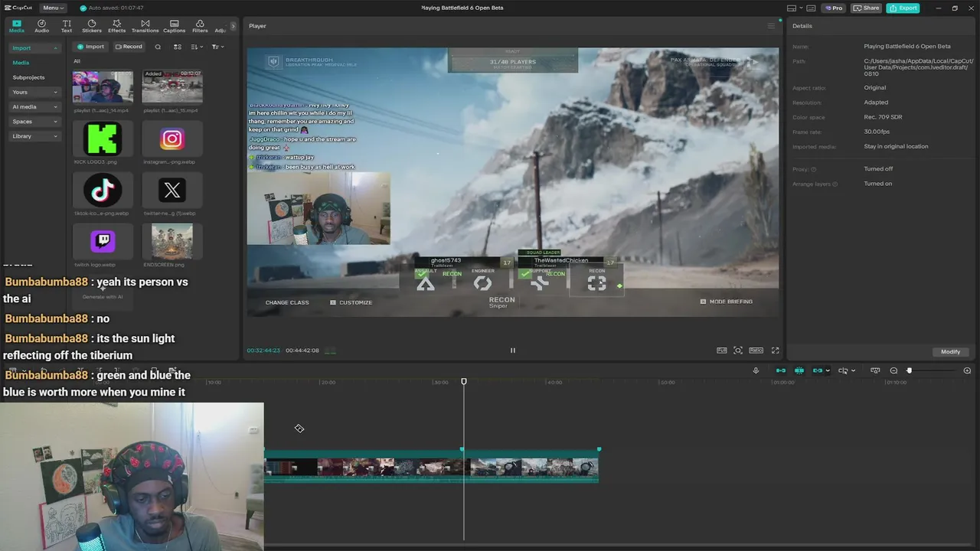Zoom out the timeline with minus
The height and width of the screenshot is (551, 980).
893,370
